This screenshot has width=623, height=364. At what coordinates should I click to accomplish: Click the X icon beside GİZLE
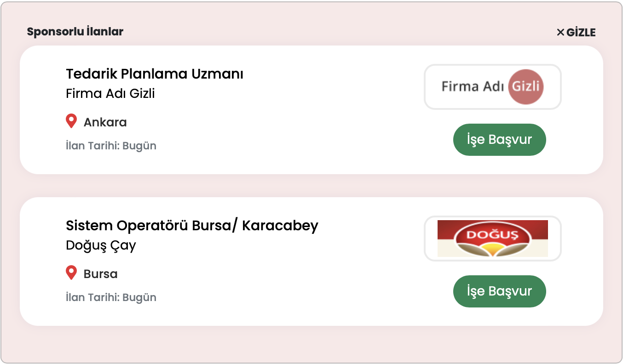560,32
